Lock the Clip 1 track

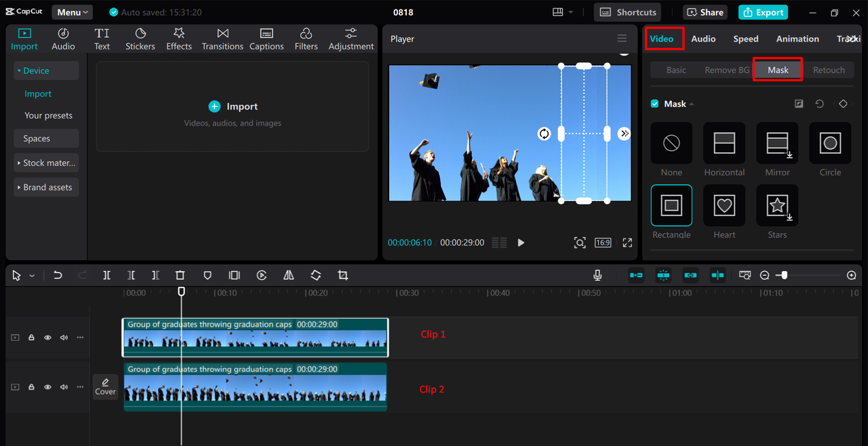pos(31,338)
